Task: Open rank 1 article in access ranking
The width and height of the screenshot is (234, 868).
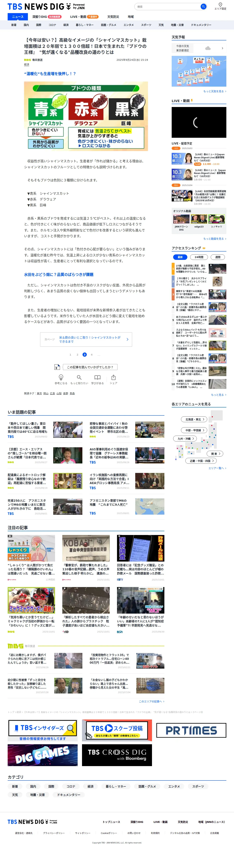Action: [x=199, y=269]
